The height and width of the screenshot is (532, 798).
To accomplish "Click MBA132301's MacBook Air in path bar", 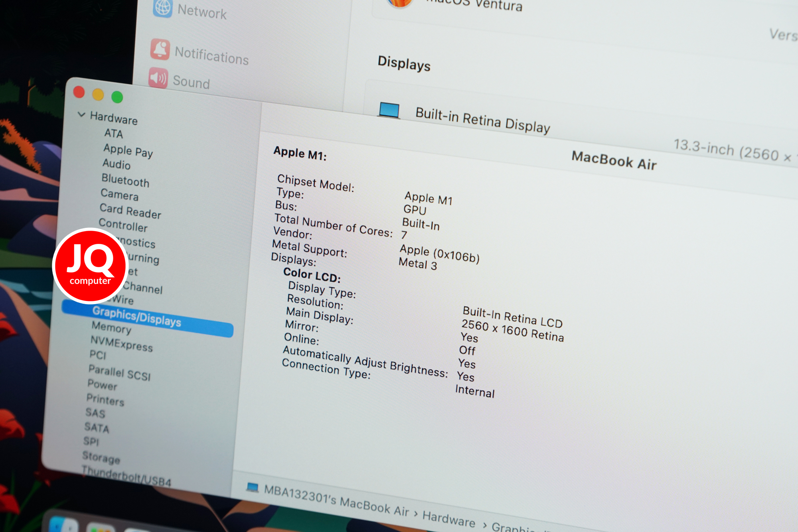I will [336, 500].
